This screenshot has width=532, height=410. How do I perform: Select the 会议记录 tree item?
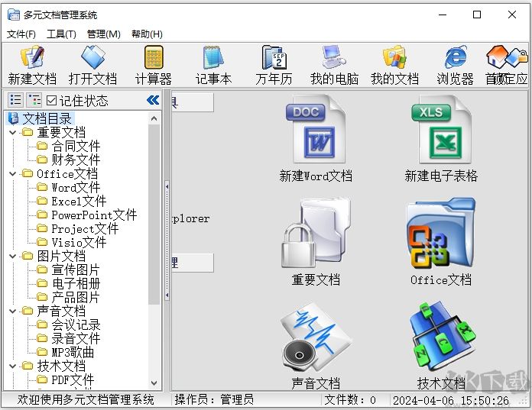point(76,325)
